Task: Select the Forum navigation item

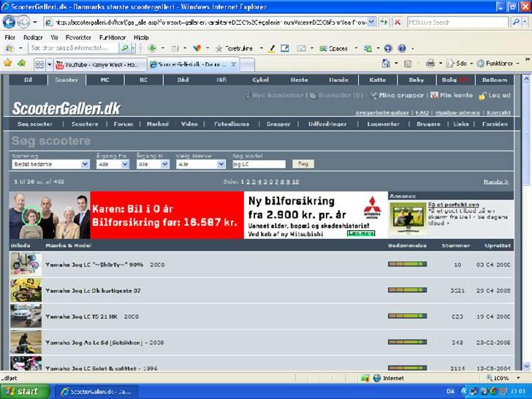Action: point(123,124)
